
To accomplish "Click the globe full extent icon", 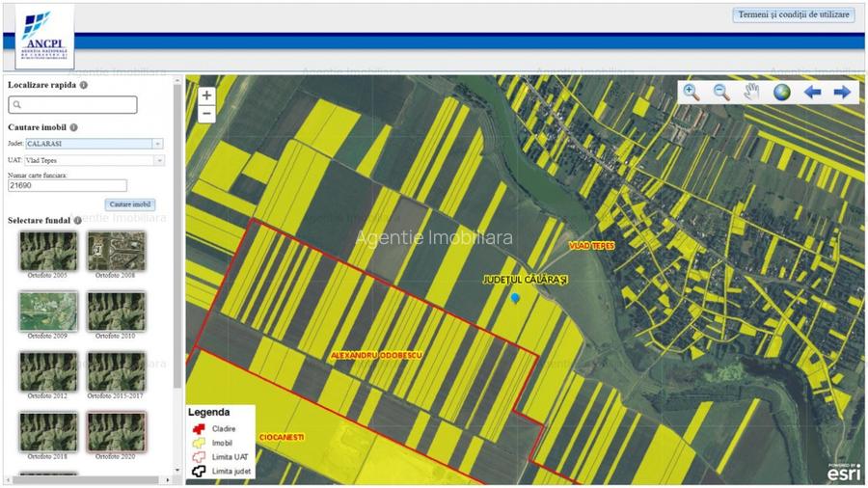I will tap(781, 92).
